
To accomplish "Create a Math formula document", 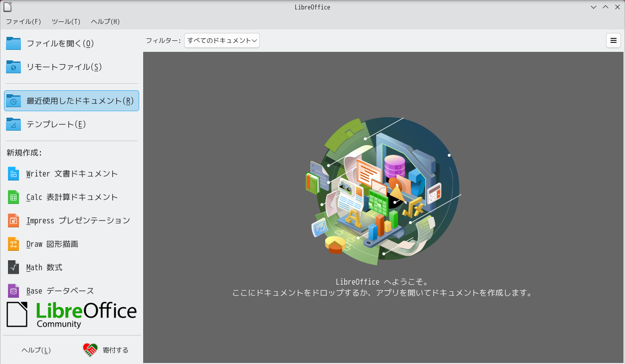I will (x=43, y=267).
